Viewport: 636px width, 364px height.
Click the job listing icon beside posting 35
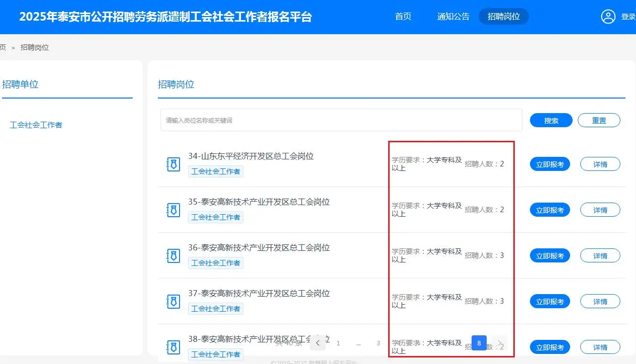(x=173, y=210)
